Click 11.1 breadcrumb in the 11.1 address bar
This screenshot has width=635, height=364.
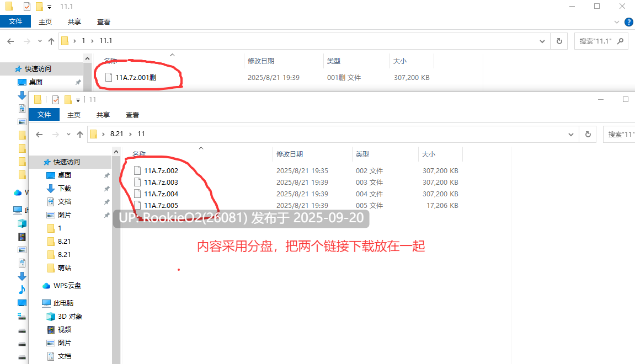coord(106,40)
